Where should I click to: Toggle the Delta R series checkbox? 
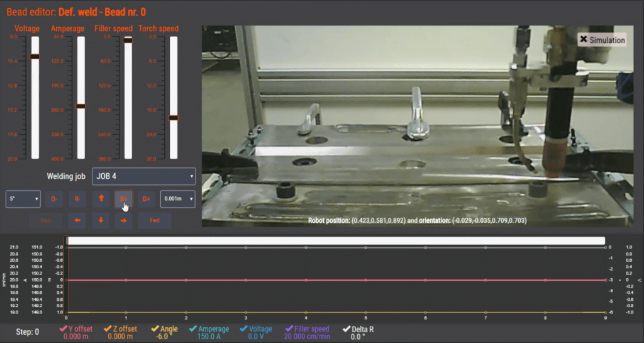(347, 329)
